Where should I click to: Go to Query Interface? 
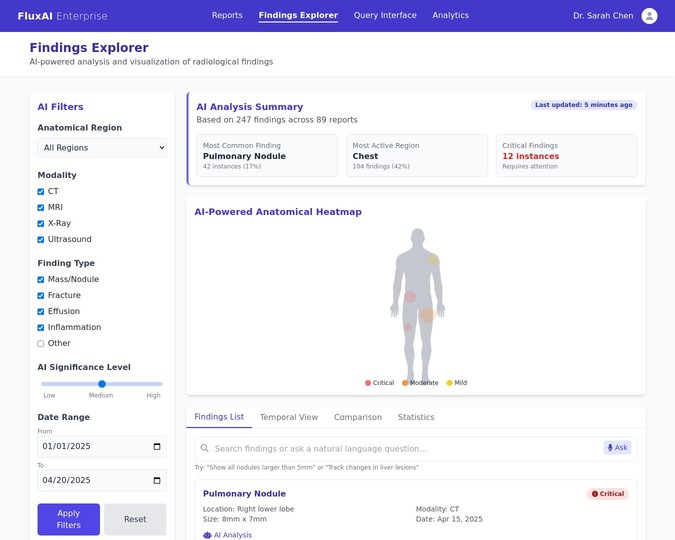(x=385, y=16)
